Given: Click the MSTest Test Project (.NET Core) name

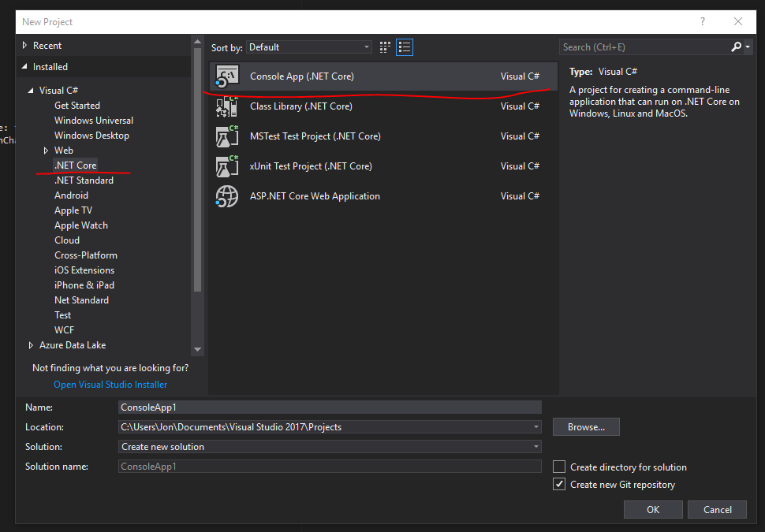Looking at the screenshot, I should (x=315, y=136).
